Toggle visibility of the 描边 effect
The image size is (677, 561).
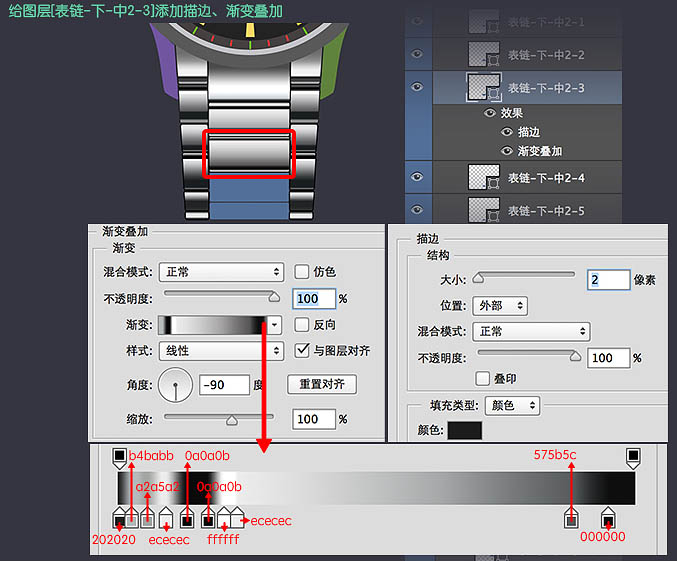point(506,132)
